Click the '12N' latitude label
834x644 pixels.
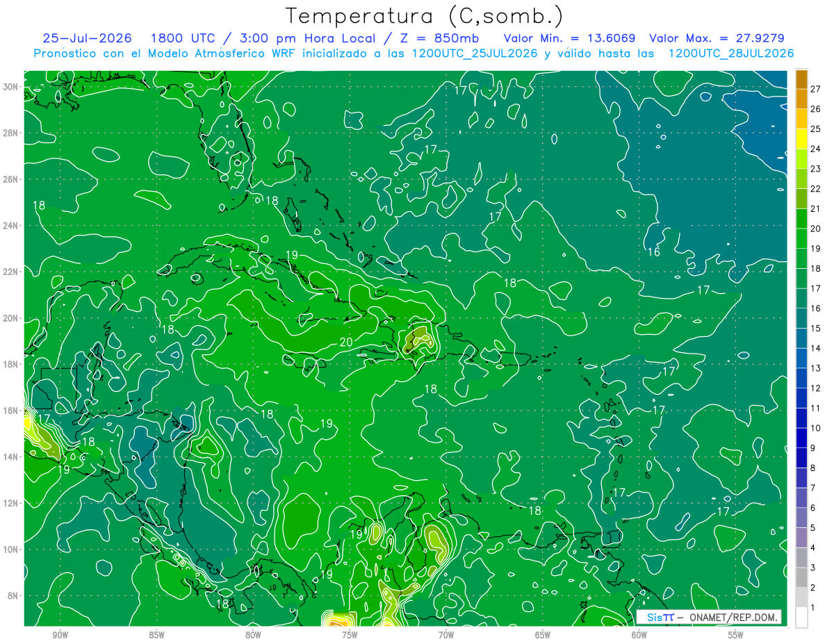[x=11, y=503]
